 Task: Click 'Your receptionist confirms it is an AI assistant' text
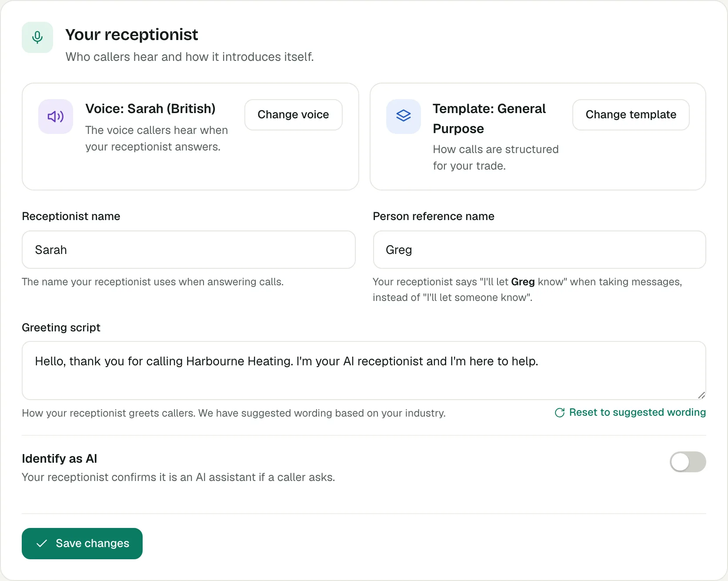178,477
